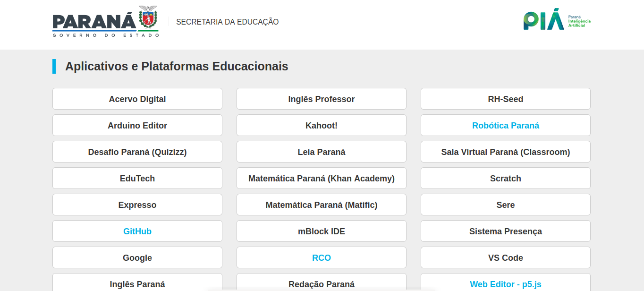Screen dimensions: 644x291
Task: Launch Scratch
Action: coord(506,178)
